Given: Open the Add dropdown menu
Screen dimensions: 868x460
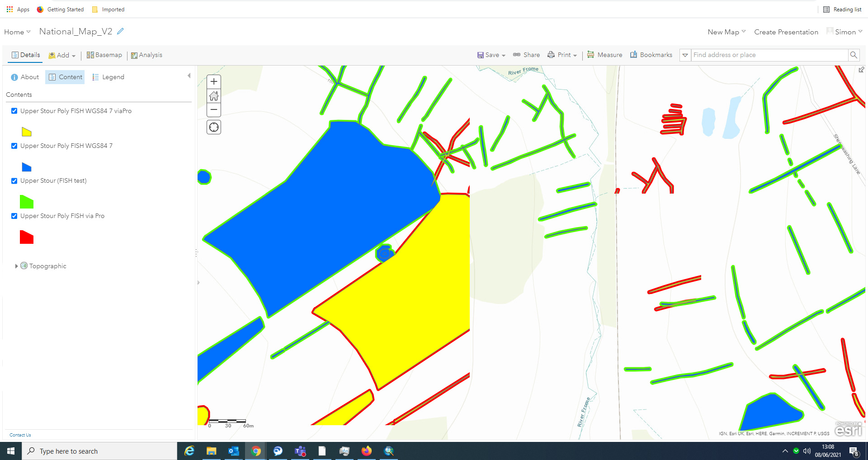Looking at the screenshot, I should point(62,55).
